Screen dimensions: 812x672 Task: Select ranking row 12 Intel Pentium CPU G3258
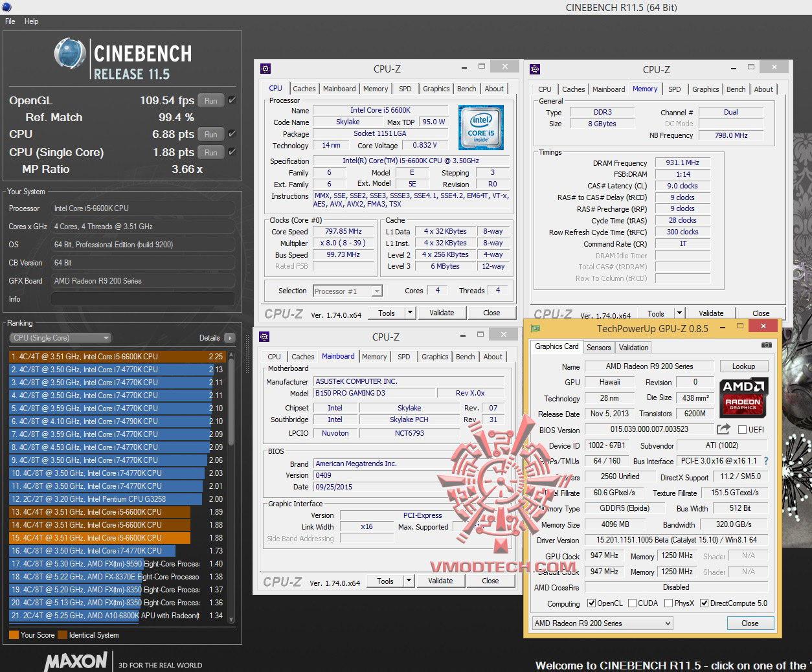[x=117, y=499]
